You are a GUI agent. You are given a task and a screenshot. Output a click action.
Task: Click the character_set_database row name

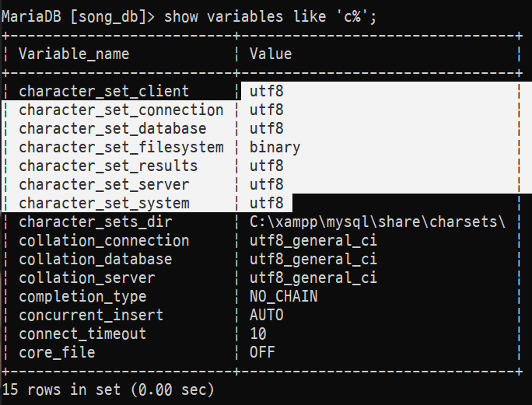pyautogui.click(x=112, y=128)
